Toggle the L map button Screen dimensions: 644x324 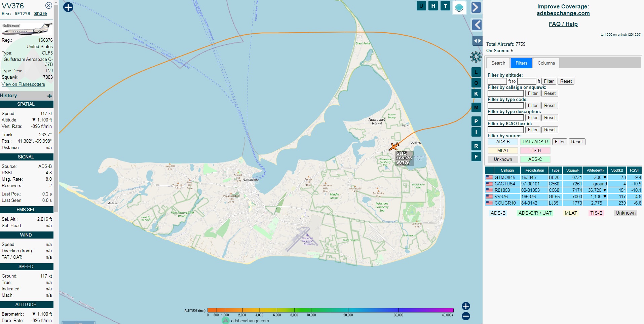[476, 72]
